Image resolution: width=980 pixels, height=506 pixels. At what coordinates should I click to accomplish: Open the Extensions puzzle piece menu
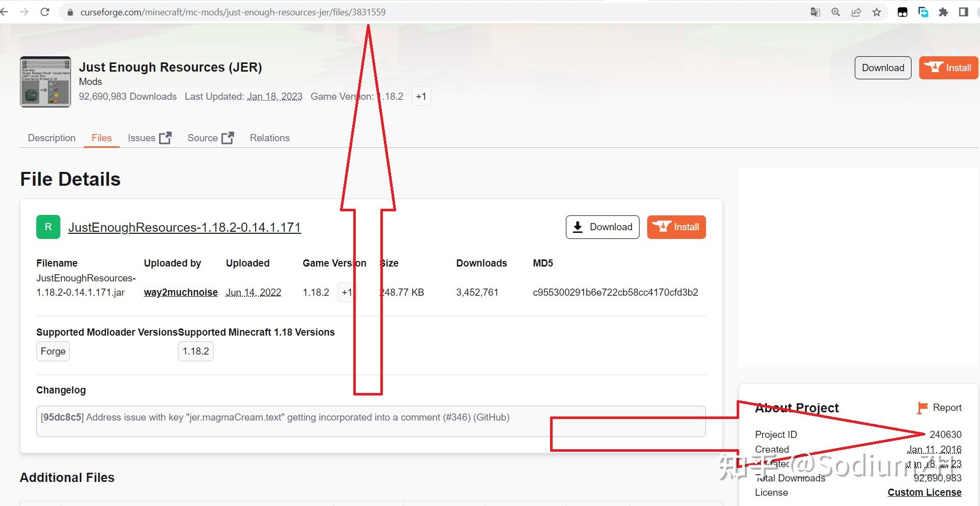944,12
